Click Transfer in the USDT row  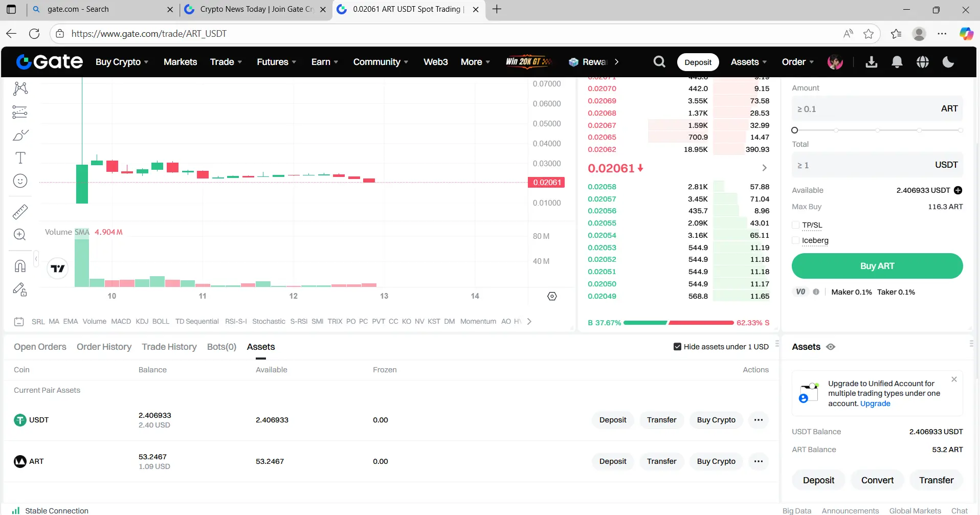coord(661,420)
